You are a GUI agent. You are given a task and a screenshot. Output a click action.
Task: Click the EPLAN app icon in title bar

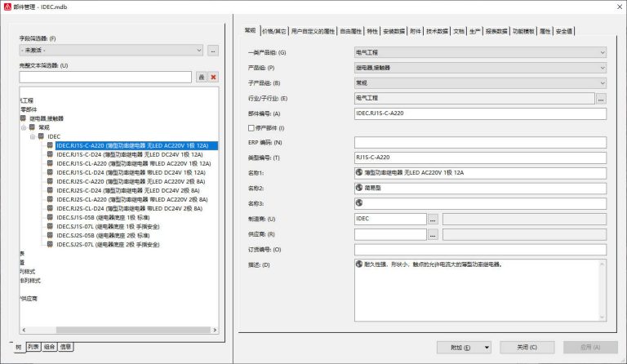[x=7, y=7]
